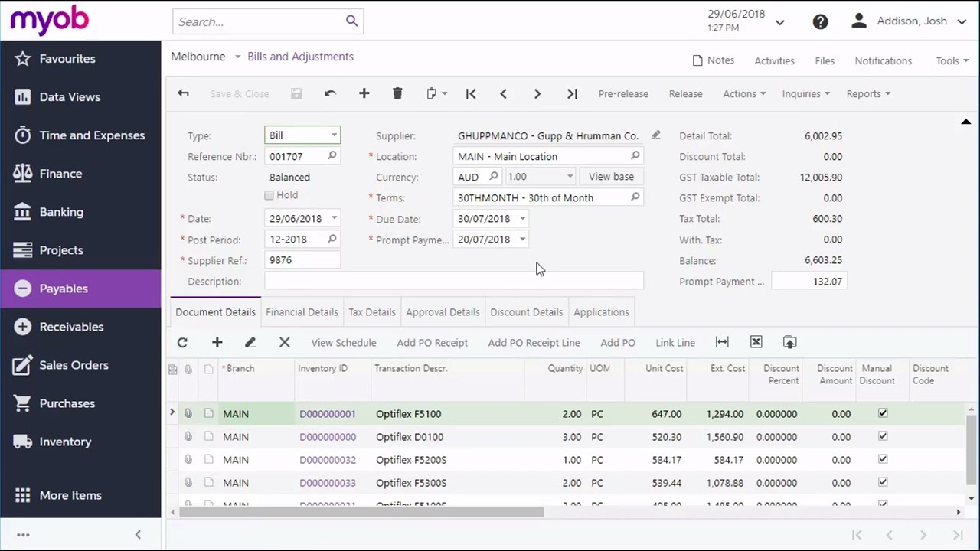Toggle the Hold checkbox

pos(269,195)
